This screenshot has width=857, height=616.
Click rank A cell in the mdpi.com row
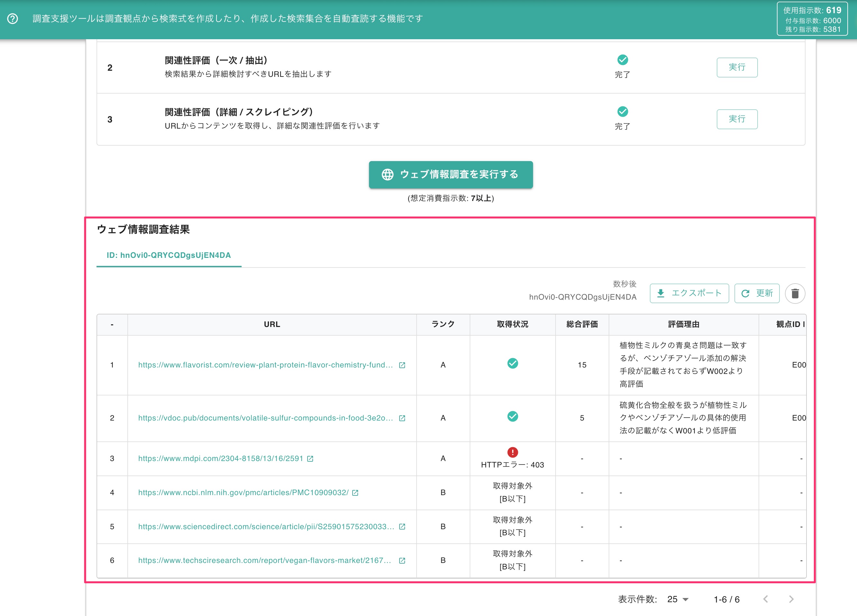(x=443, y=458)
